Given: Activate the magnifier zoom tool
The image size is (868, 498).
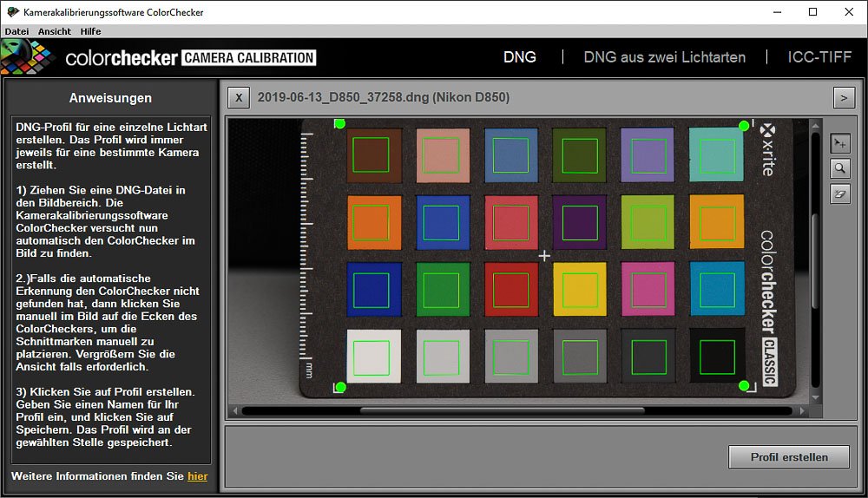Looking at the screenshot, I should pos(839,168).
